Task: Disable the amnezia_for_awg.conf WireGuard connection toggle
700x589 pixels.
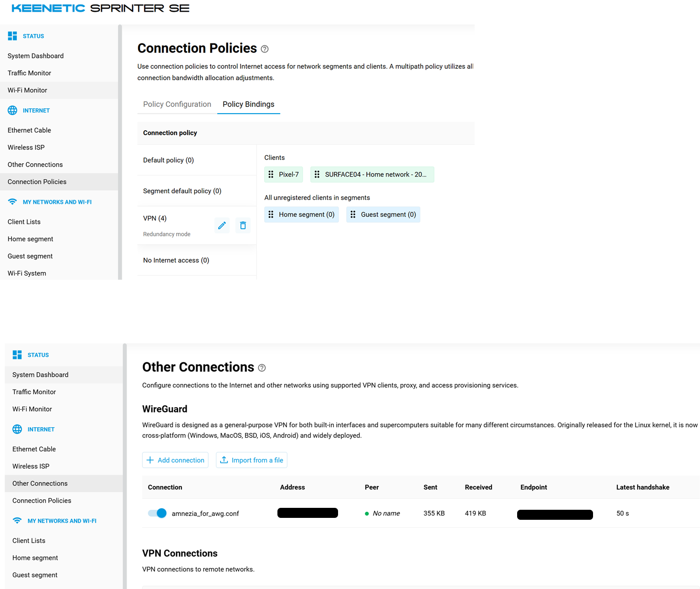Action: tap(157, 513)
